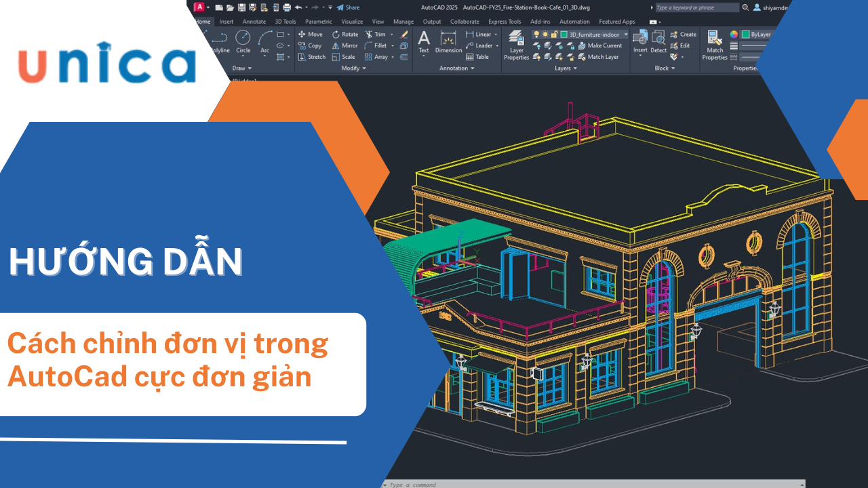Switch to the Annotate ribbon tab
Screen dimensions: 868x488
point(254,22)
